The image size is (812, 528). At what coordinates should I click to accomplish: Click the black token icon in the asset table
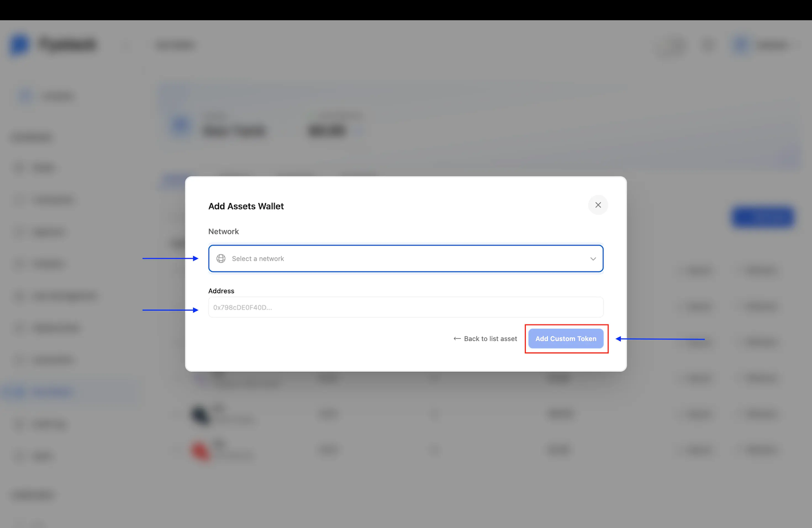coord(199,414)
